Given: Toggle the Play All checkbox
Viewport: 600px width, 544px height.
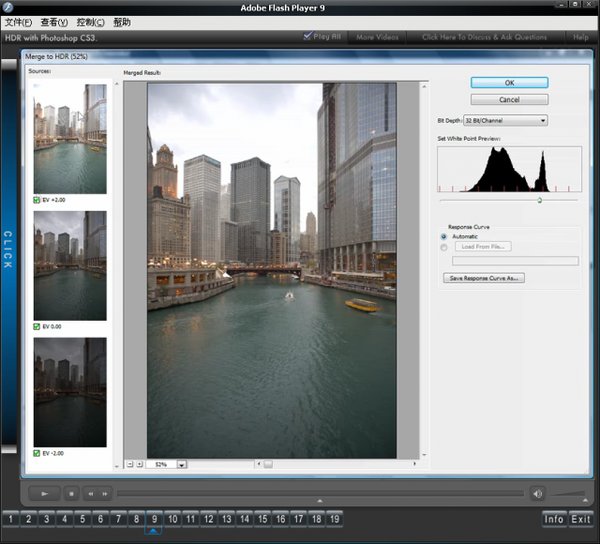Looking at the screenshot, I should tap(308, 37).
